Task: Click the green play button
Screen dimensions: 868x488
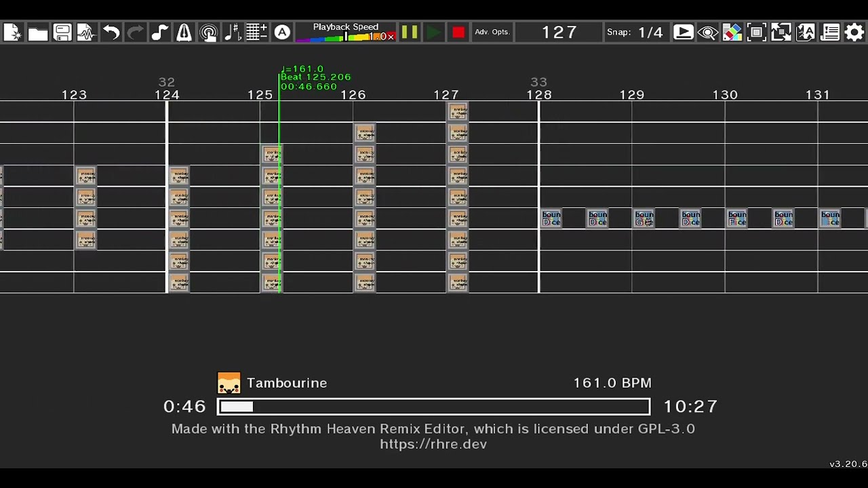Action: click(x=434, y=33)
